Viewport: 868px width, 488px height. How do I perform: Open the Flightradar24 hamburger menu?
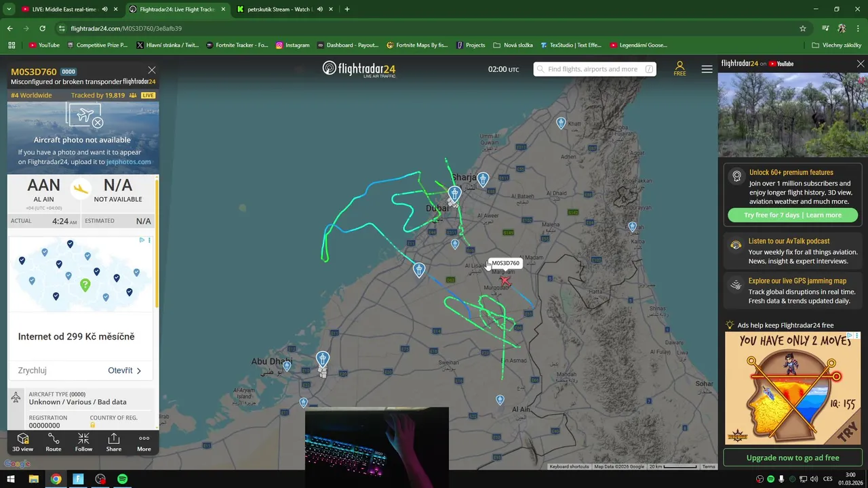coord(707,69)
